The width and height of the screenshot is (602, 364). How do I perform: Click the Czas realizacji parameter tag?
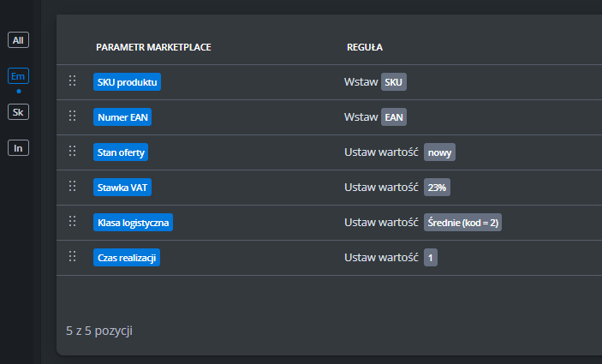click(127, 258)
